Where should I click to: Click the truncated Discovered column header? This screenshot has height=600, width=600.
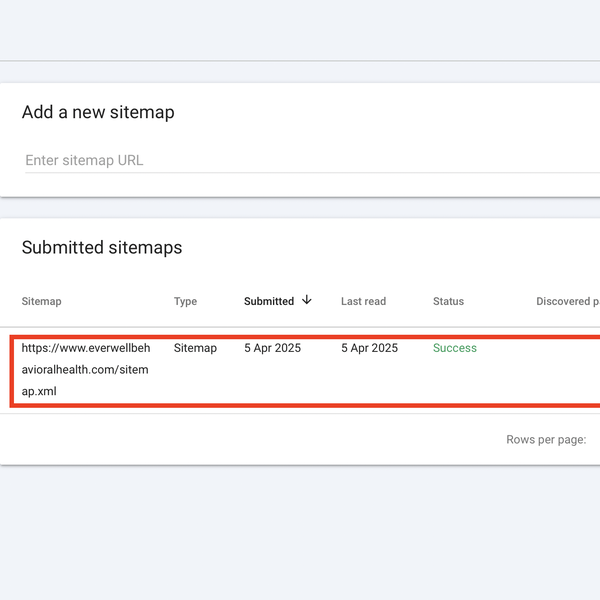click(566, 301)
